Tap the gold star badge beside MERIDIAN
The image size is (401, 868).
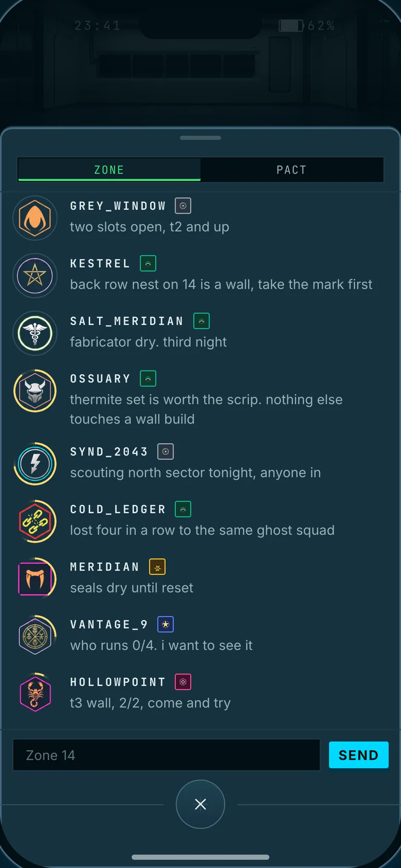point(157,567)
